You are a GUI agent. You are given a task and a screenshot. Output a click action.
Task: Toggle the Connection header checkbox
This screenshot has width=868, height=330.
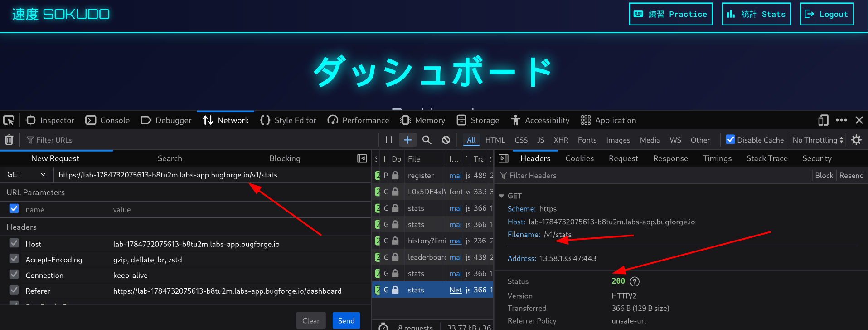14,275
